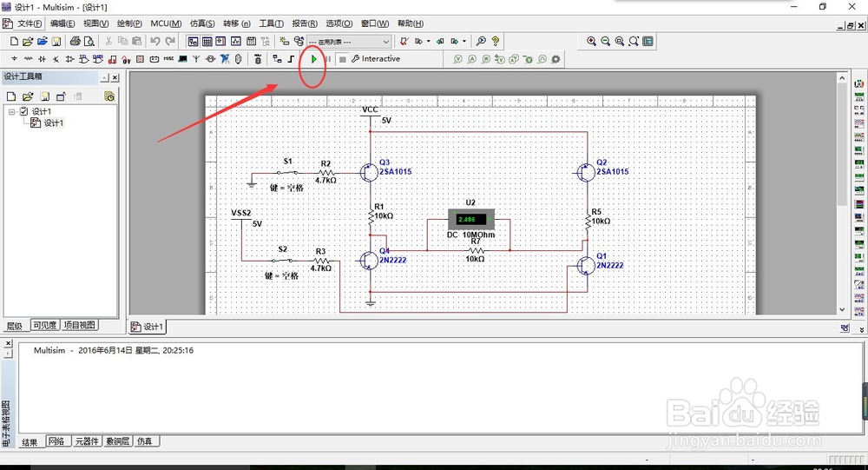Toggle switch S2 in the circuit
The image size is (868, 470).
click(x=282, y=260)
